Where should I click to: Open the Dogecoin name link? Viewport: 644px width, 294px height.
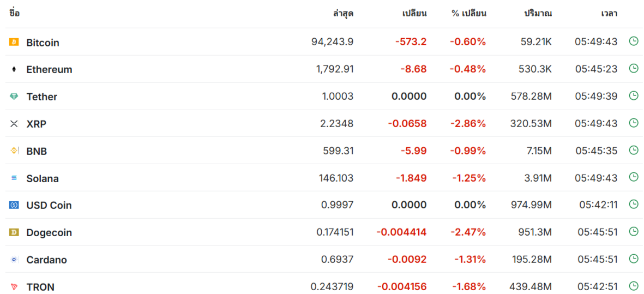pos(49,233)
